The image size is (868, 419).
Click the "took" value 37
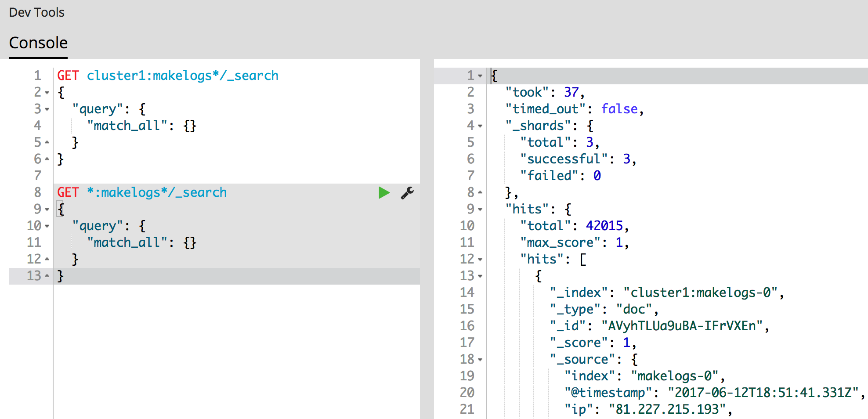click(x=571, y=92)
